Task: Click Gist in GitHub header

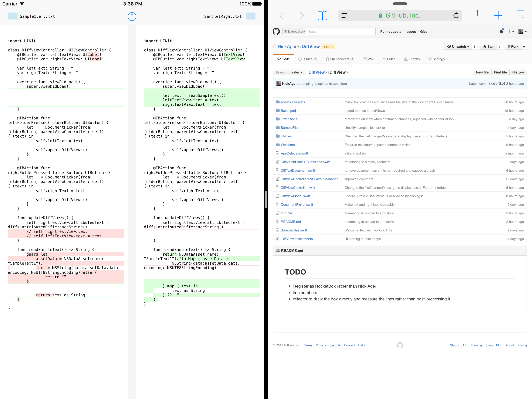Action: tap(423, 32)
